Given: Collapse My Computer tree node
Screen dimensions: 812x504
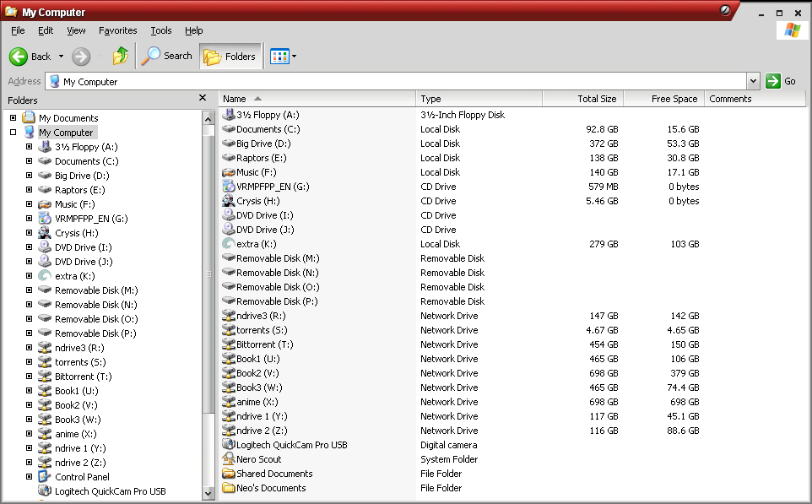Looking at the screenshot, I should pos(14,132).
